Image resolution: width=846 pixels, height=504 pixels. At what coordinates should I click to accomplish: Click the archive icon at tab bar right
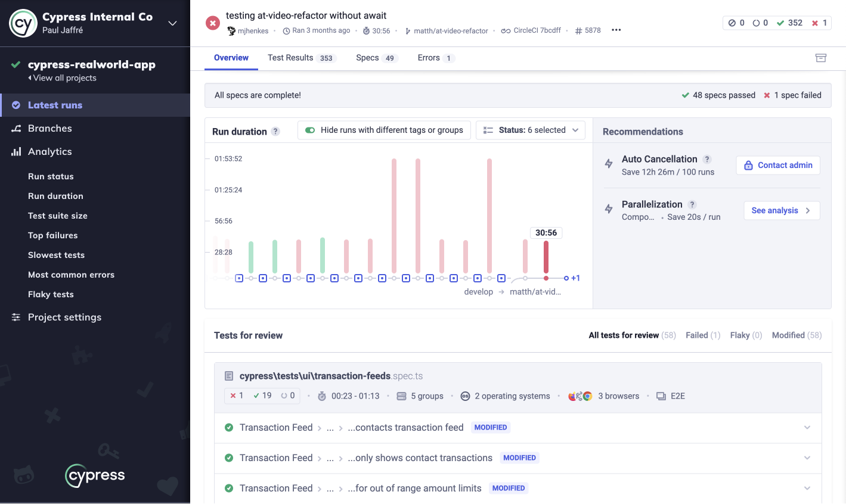click(x=820, y=58)
